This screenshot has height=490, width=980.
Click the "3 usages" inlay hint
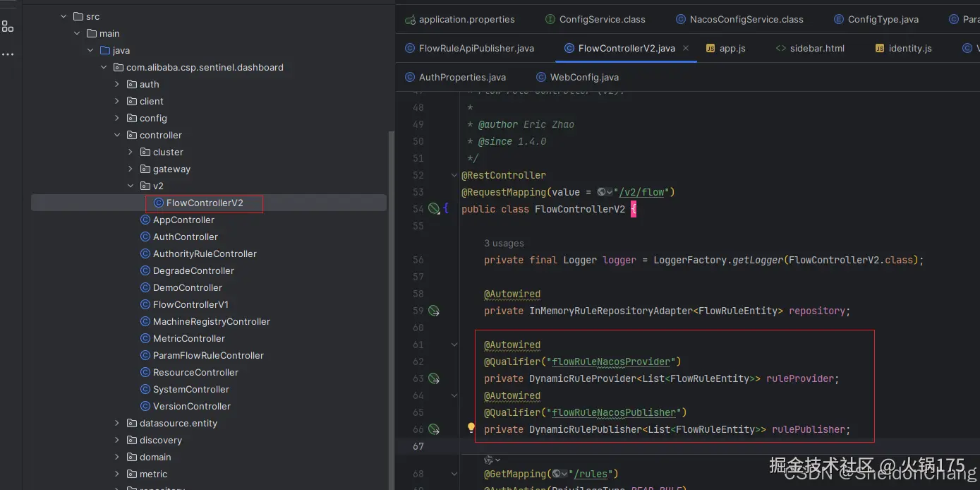(504, 244)
